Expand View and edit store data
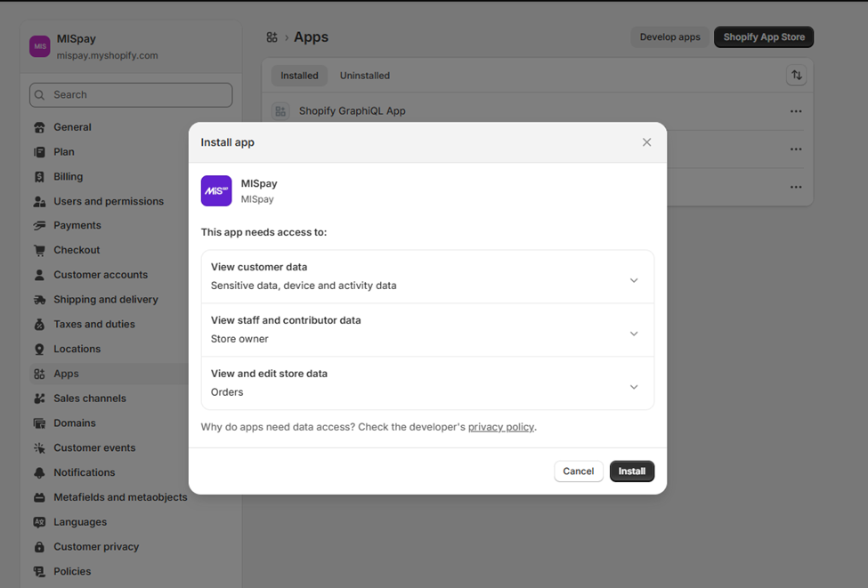Viewport: 868px width, 588px height. (x=634, y=387)
